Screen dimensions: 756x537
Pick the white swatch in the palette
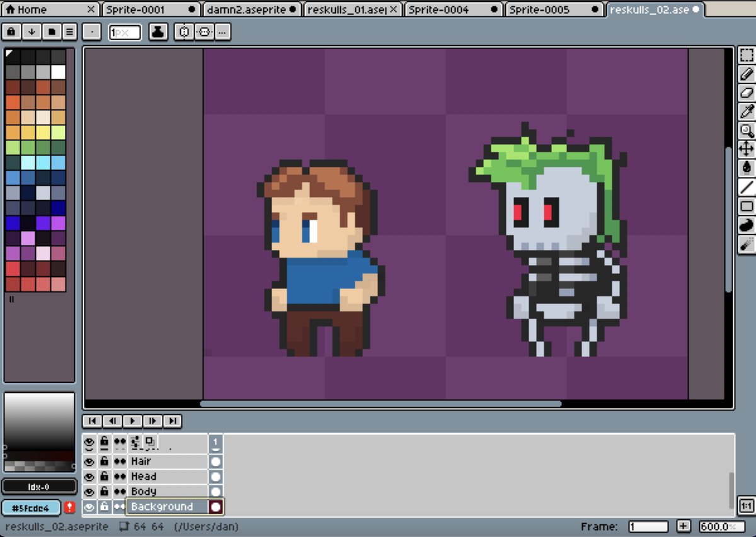(x=58, y=72)
